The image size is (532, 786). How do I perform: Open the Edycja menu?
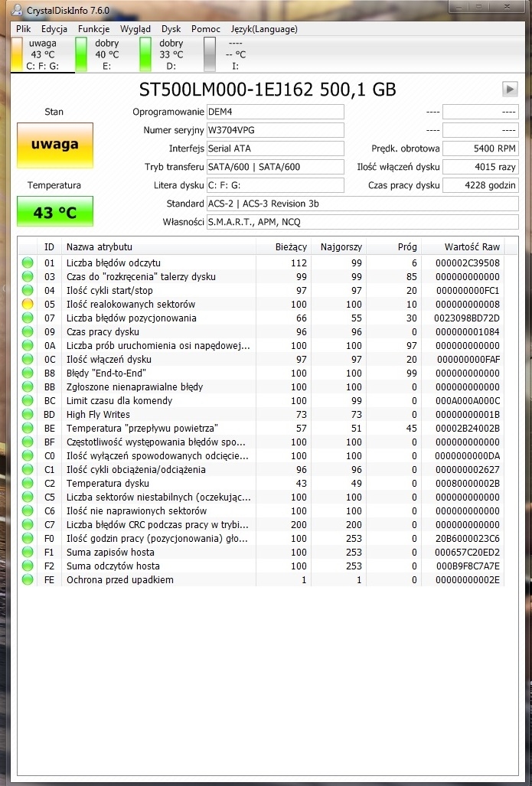point(54,29)
